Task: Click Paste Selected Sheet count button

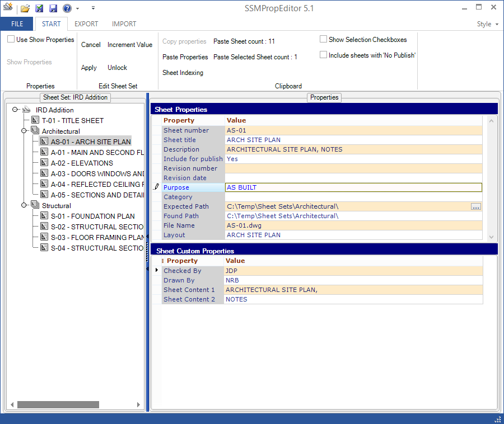Action: 255,57
